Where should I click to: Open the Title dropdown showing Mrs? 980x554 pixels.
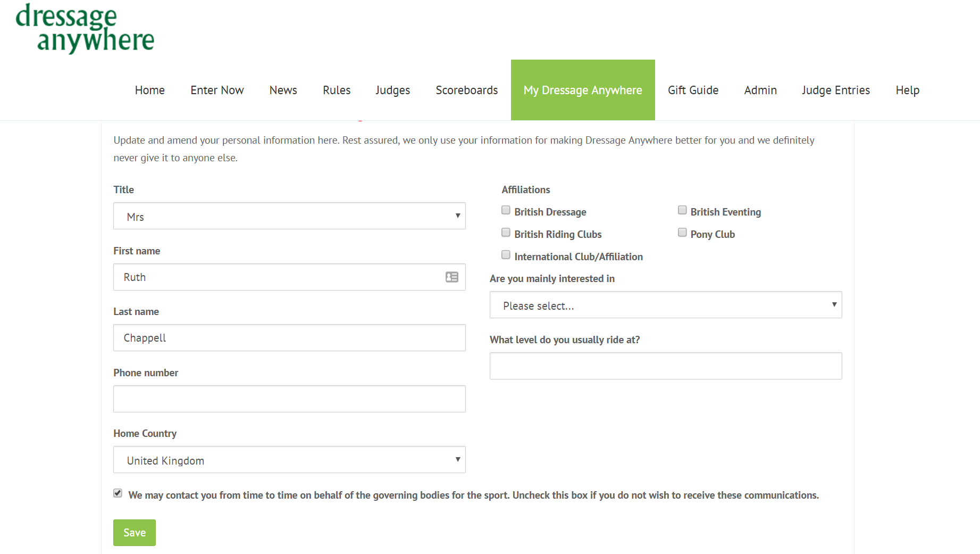(x=289, y=216)
